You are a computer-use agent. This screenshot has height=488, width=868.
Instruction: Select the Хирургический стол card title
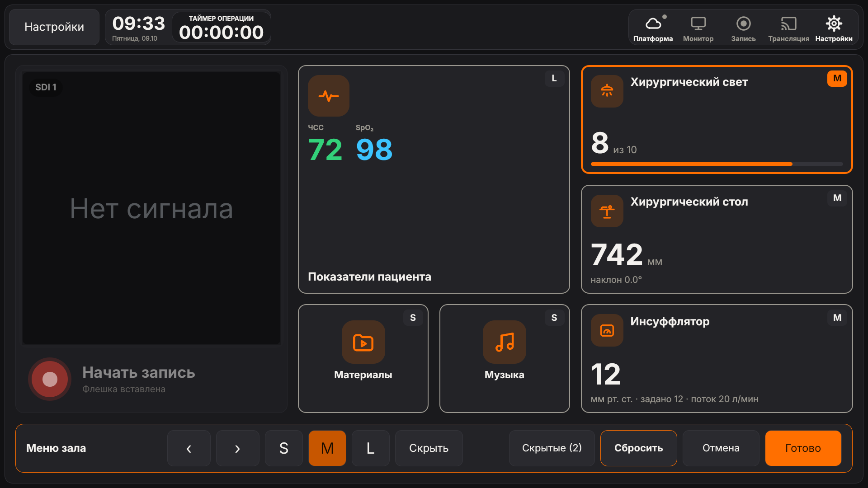click(689, 202)
